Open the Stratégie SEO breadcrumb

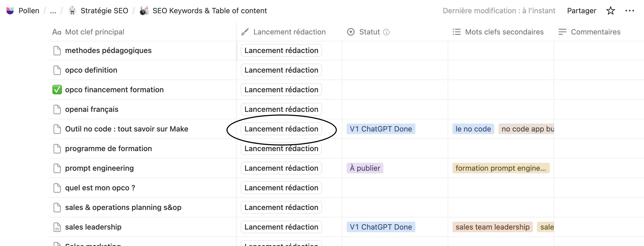[104, 11]
